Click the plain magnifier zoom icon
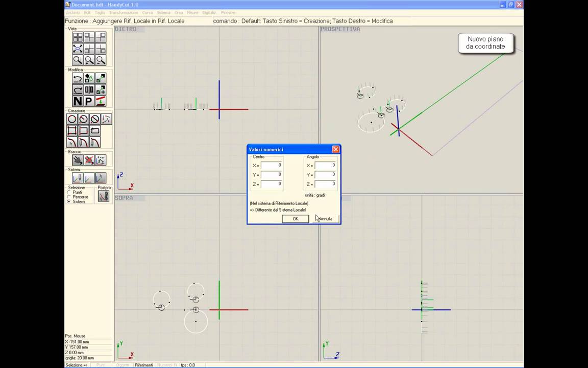This screenshot has height=368, width=588. [78, 60]
